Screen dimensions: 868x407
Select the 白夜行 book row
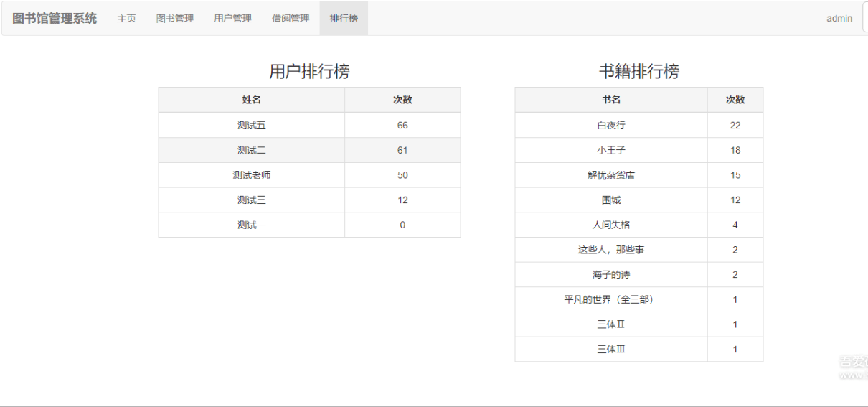pos(610,126)
